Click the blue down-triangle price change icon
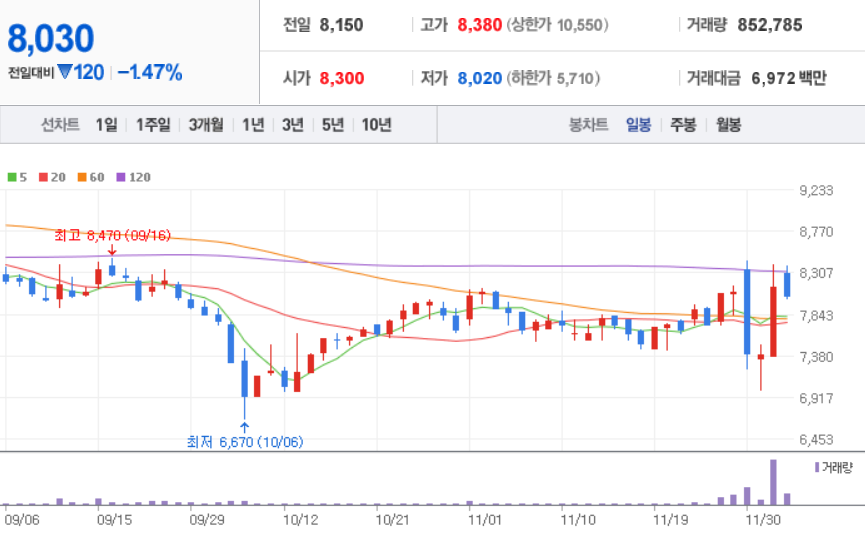Screen dimensions: 865x544 click(x=65, y=72)
